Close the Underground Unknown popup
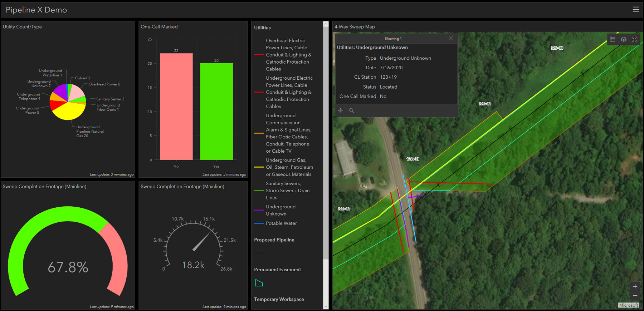This screenshot has height=311, width=644. tap(451, 38)
